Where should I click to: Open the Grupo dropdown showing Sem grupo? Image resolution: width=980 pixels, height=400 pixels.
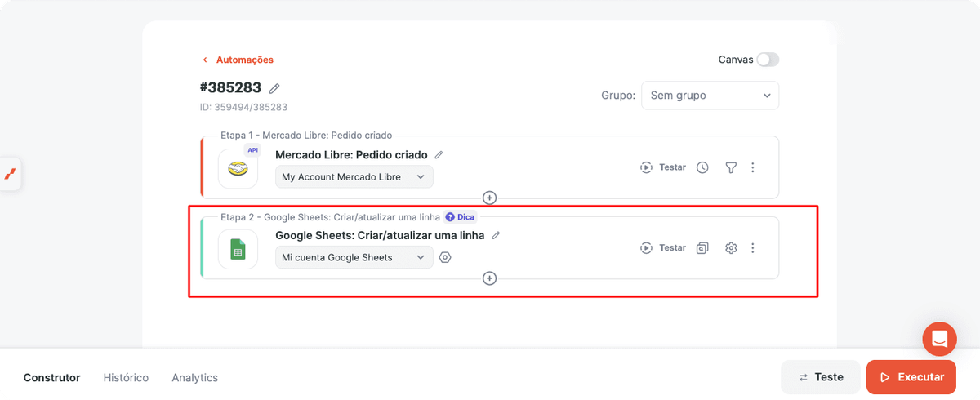point(710,96)
